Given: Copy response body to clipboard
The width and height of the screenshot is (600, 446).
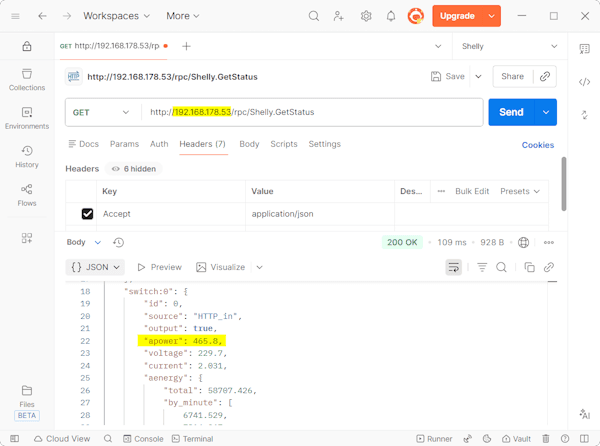Looking at the screenshot, I should click(529, 267).
